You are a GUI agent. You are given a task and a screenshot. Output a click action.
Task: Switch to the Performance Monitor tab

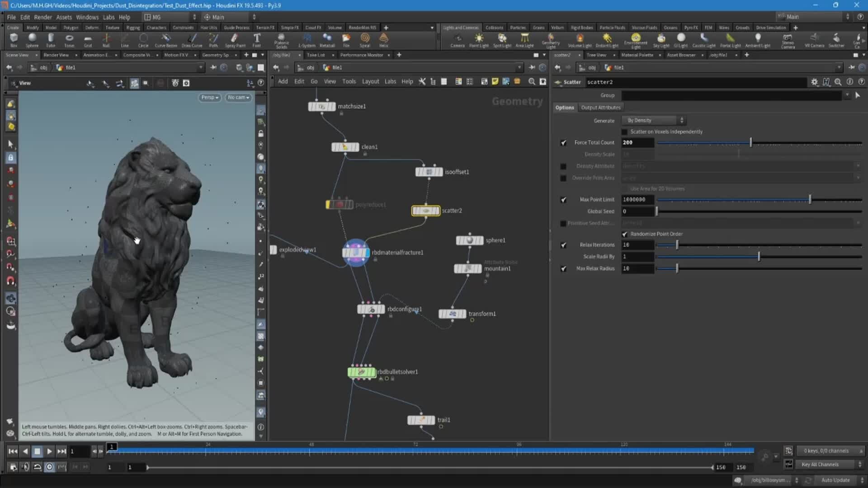point(361,55)
